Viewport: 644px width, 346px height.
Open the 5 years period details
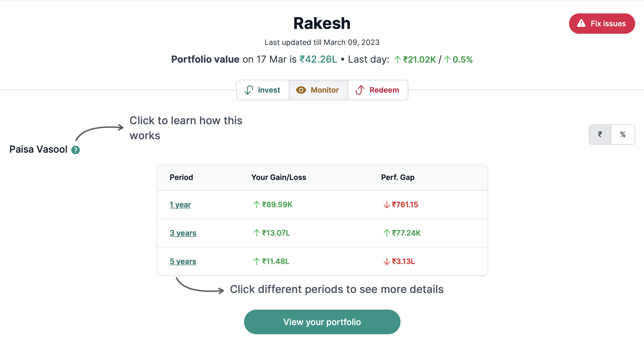[x=183, y=261]
